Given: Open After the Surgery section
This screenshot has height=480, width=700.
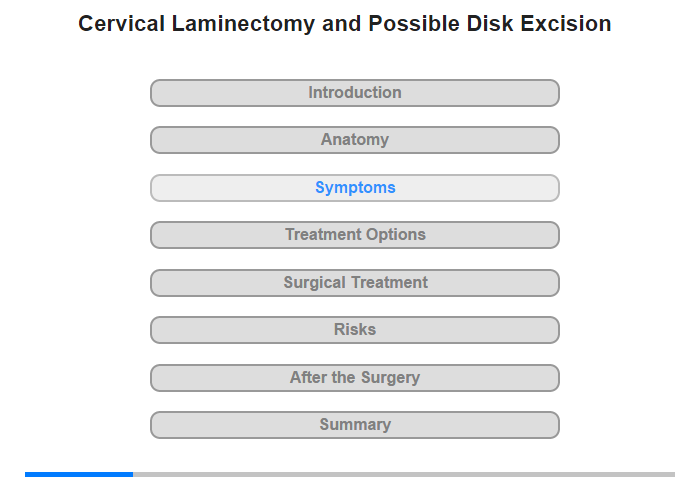Looking at the screenshot, I should (x=354, y=378).
